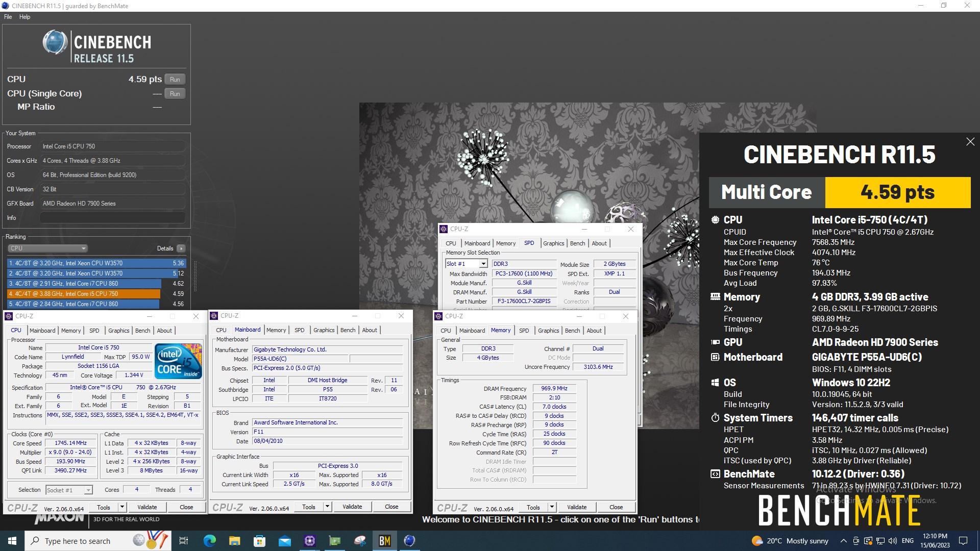Open About tab in SPD CPU-Z window
Viewport: 980px width, 551px height.
[599, 243]
